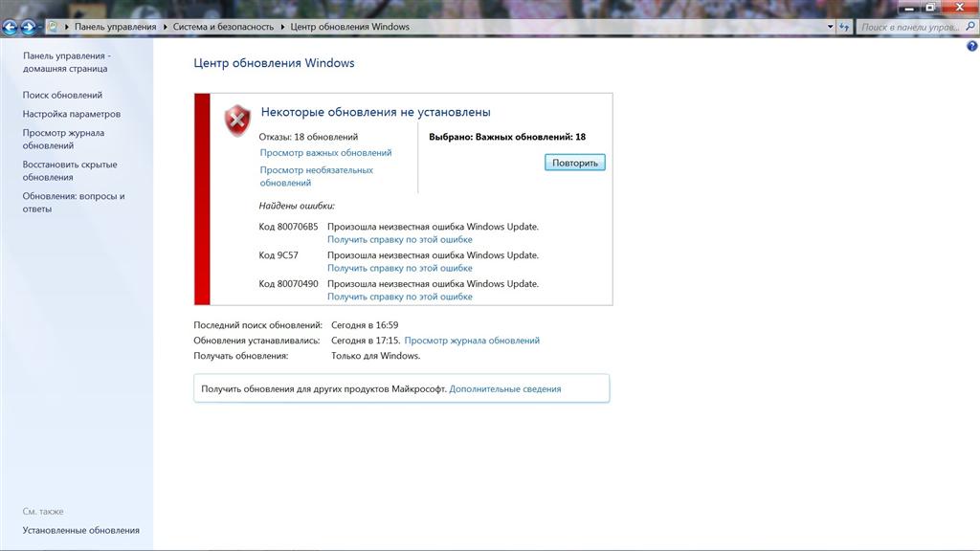The height and width of the screenshot is (551, 980).
Task: Go back using the Back arrow button
Action: pos(10,27)
